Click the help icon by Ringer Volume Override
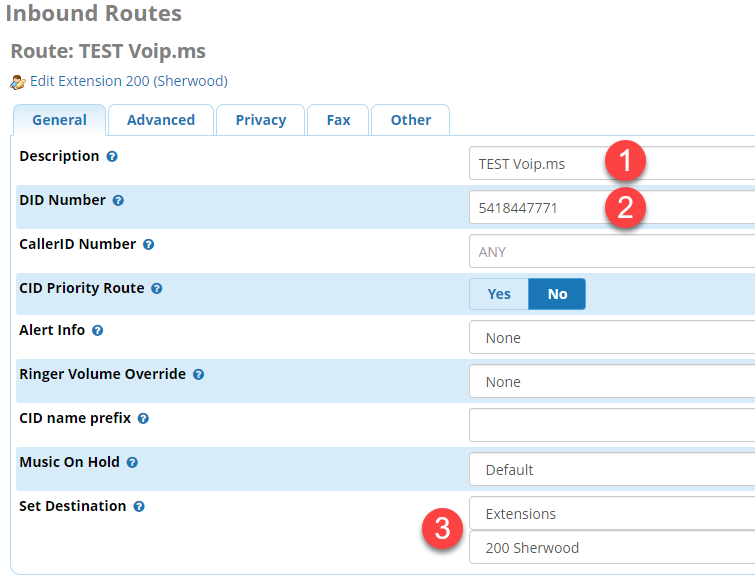 click(198, 375)
